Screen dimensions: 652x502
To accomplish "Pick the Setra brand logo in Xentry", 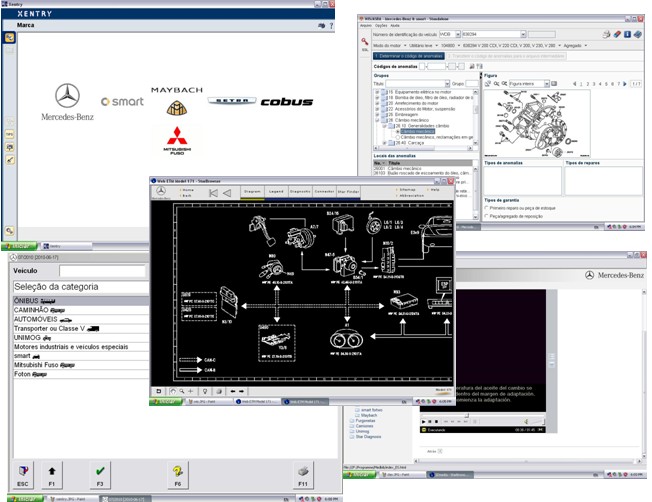I will point(231,101).
